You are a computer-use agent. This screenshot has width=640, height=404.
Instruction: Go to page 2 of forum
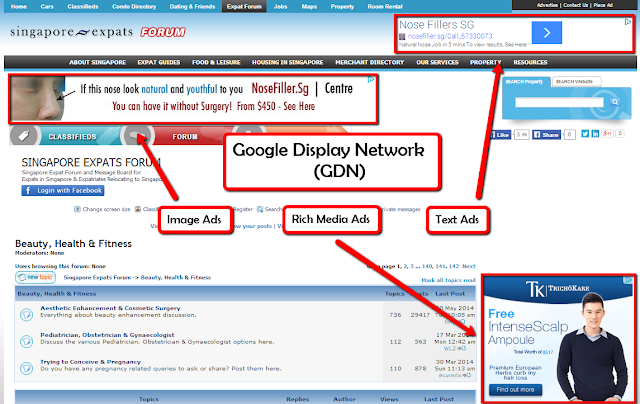coord(405,266)
